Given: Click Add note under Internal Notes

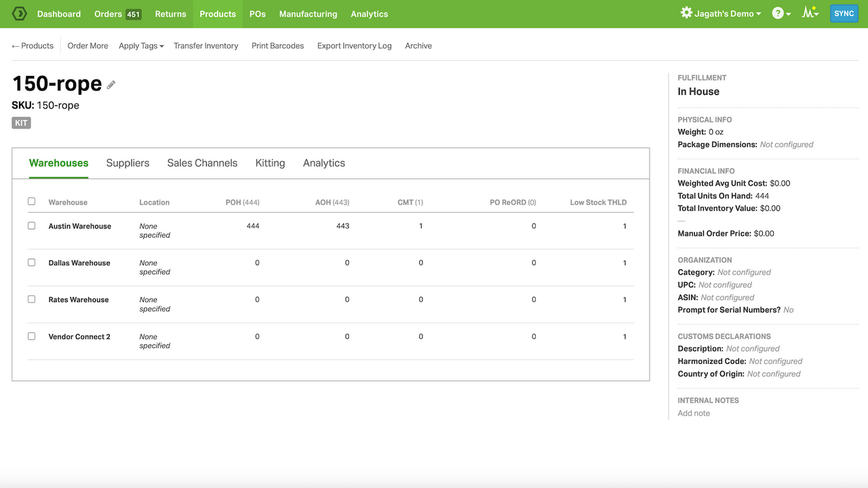Looking at the screenshot, I should point(694,413).
